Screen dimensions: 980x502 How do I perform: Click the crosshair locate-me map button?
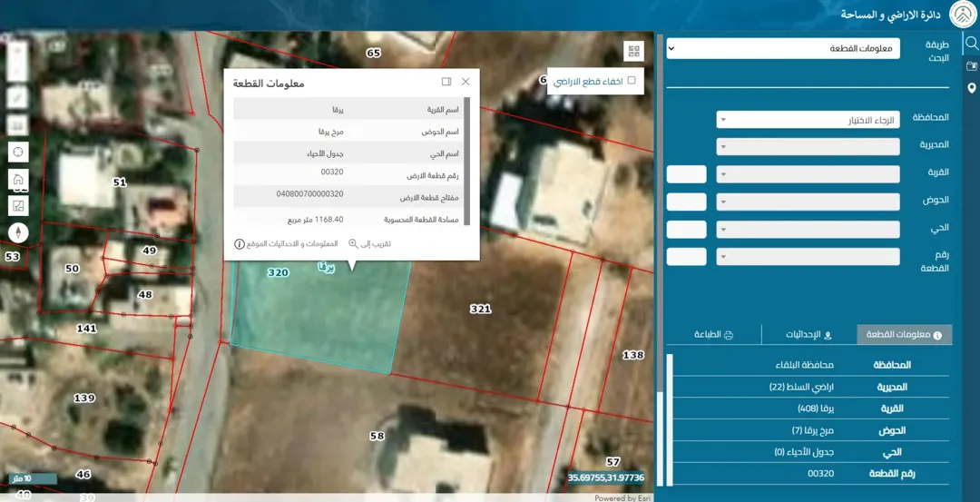tap(18, 152)
